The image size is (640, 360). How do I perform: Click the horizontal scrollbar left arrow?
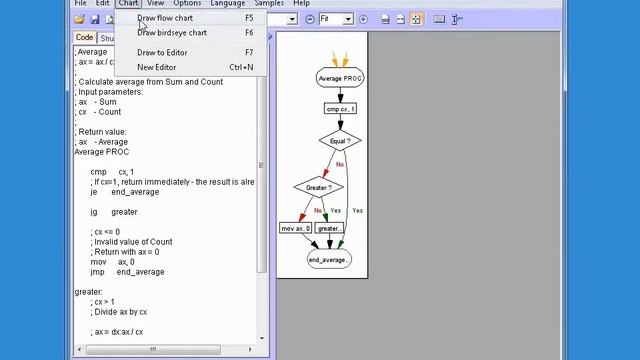tap(79, 349)
